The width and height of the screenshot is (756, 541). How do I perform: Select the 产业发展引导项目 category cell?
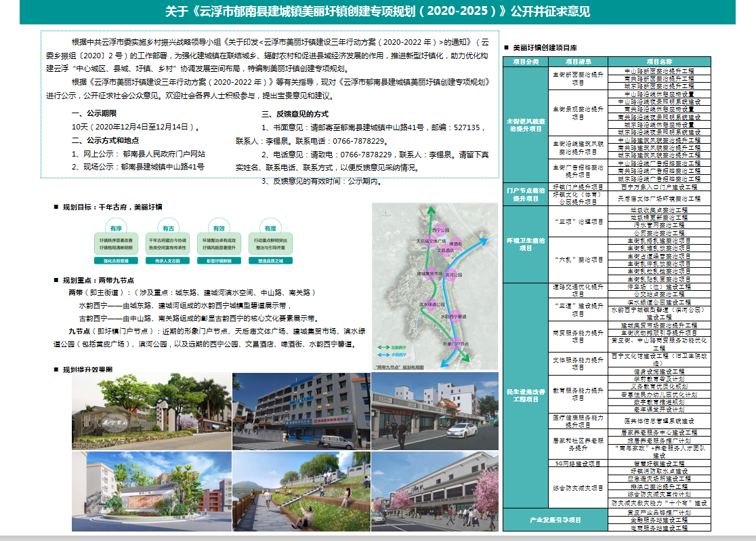pos(555,520)
